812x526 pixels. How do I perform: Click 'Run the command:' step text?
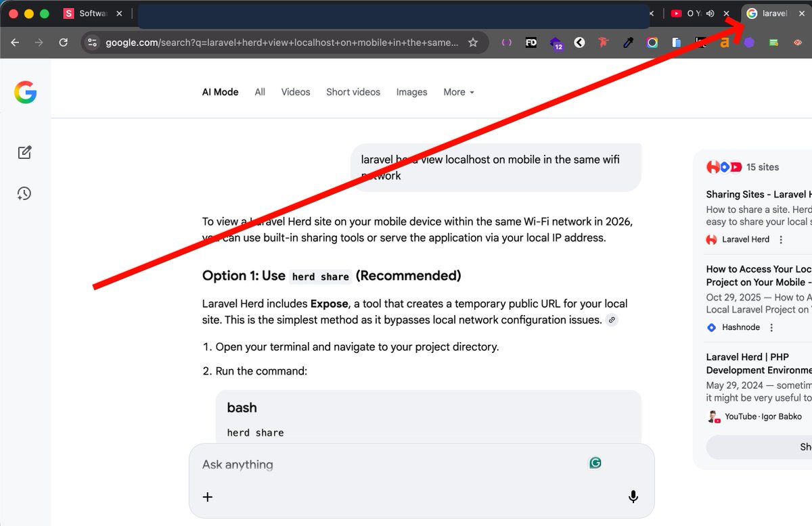point(261,371)
